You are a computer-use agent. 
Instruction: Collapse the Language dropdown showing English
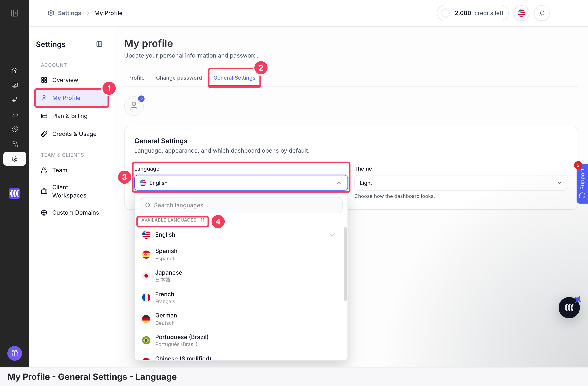point(241,183)
